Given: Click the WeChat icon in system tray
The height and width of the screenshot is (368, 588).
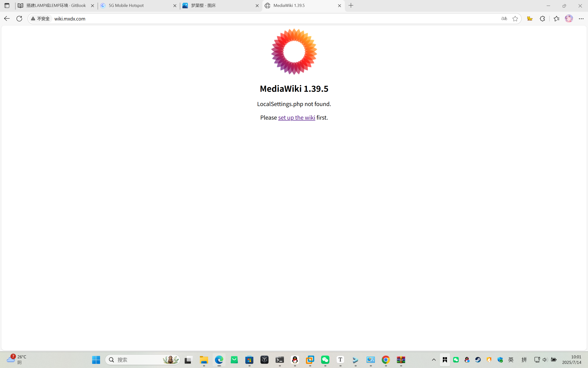Looking at the screenshot, I should (456, 360).
